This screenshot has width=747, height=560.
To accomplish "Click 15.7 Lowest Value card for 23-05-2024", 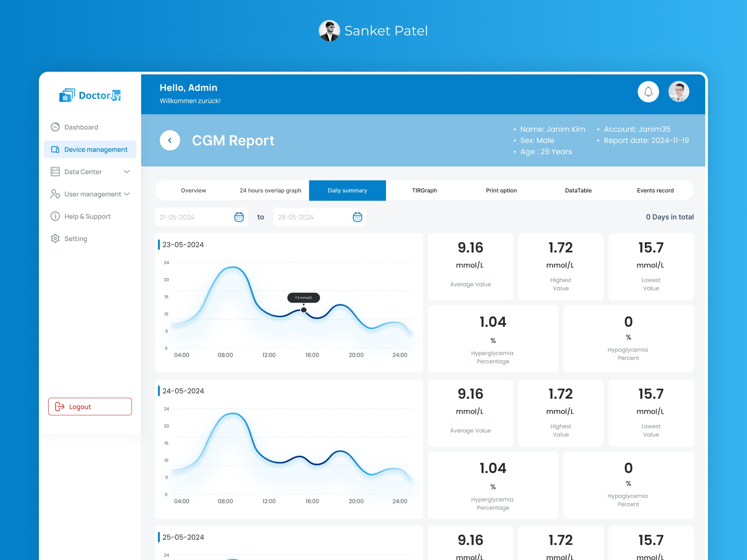I will [x=651, y=267].
